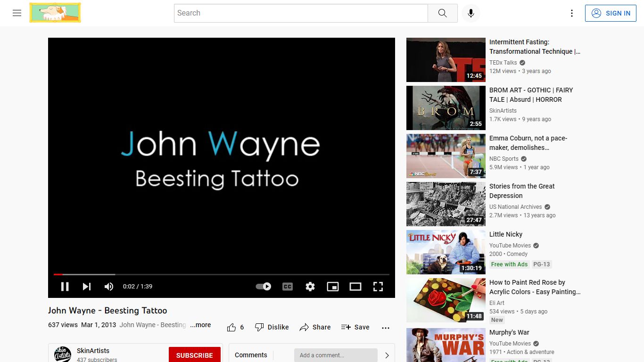Open Red Rose painting video thumbnail

(446, 300)
